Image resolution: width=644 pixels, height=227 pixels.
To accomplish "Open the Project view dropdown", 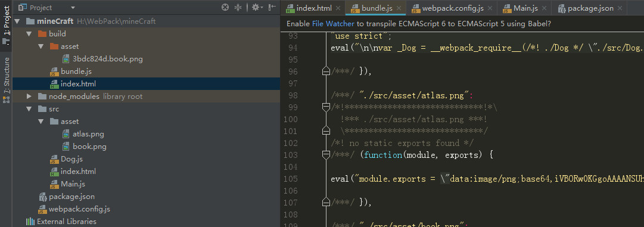I will point(73,8).
